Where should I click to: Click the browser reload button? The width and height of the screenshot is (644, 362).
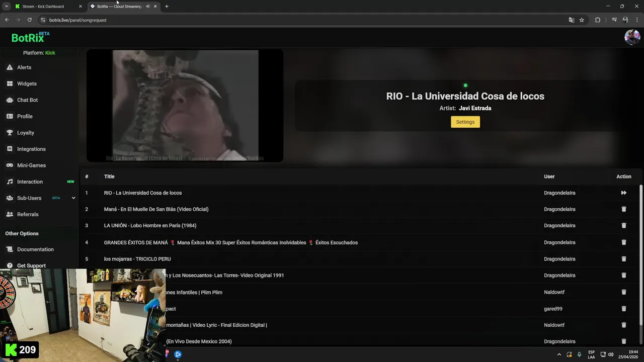pos(29,20)
